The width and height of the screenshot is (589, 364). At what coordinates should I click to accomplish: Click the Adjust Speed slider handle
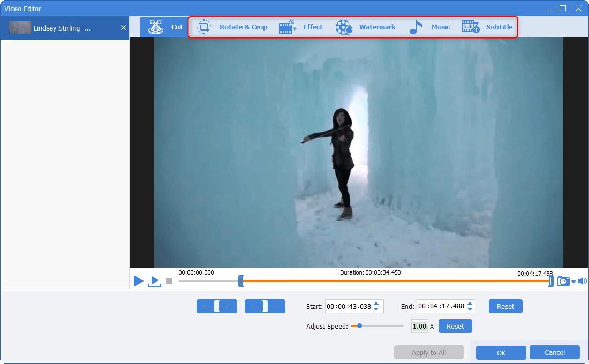click(359, 325)
